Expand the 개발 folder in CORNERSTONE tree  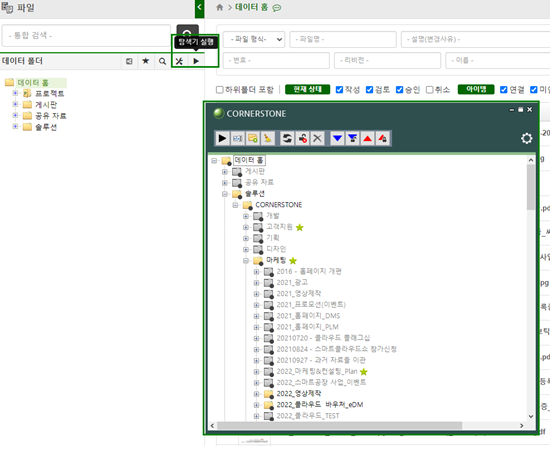coord(246,216)
